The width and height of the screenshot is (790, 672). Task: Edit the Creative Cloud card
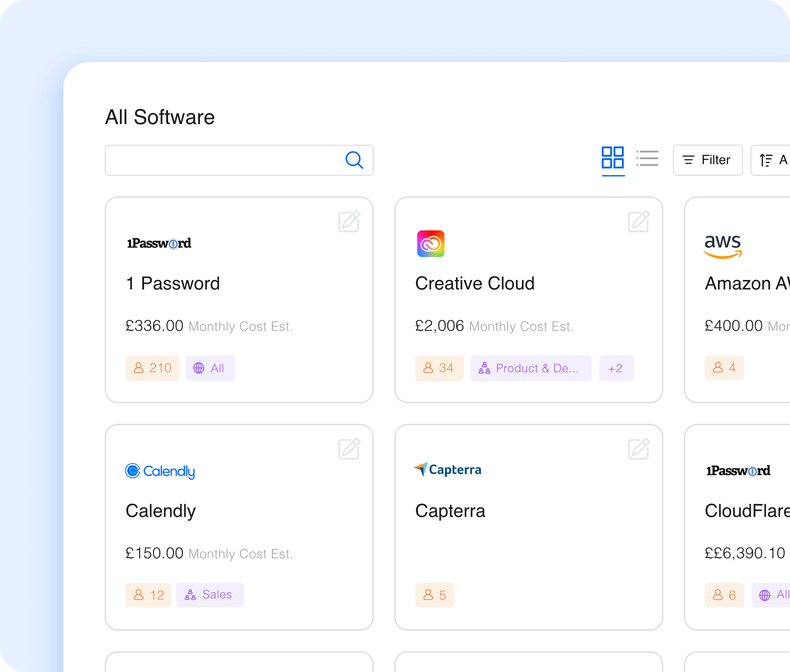point(639,221)
